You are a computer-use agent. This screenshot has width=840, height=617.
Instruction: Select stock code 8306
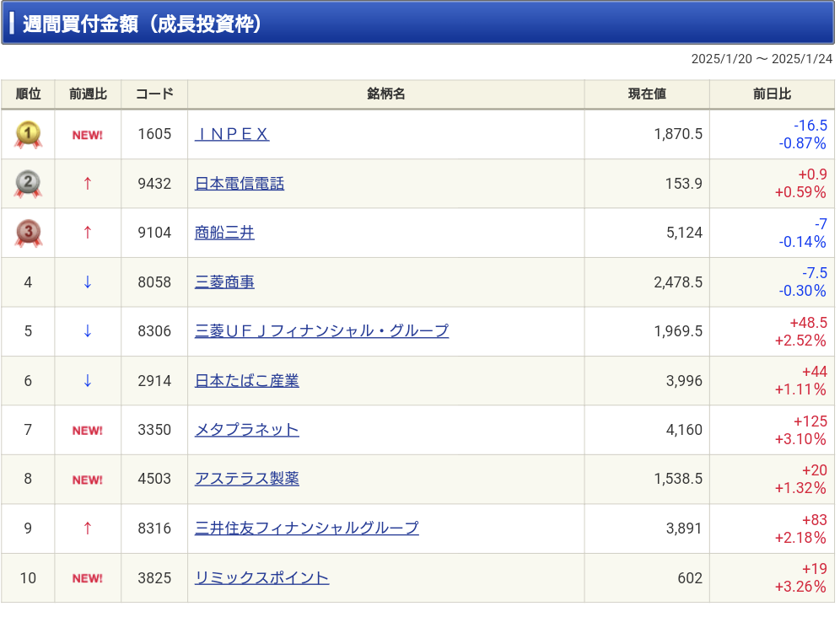click(x=154, y=331)
